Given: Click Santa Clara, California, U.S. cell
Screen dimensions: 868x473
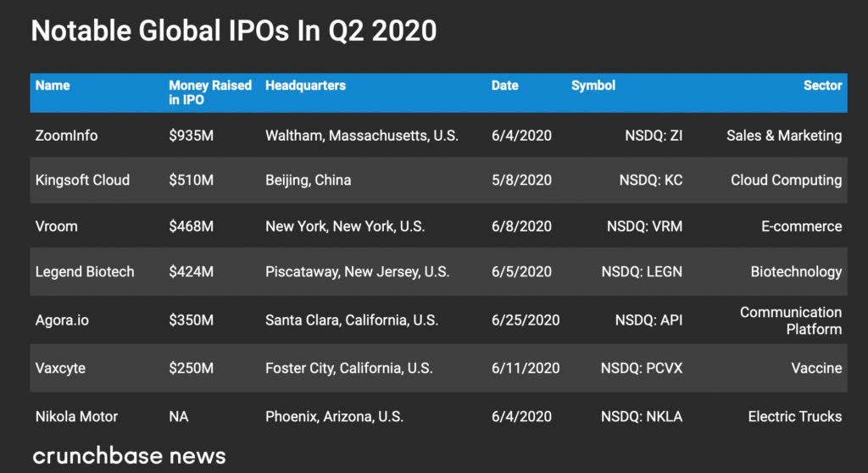Looking at the screenshot, I should (352, 320).
